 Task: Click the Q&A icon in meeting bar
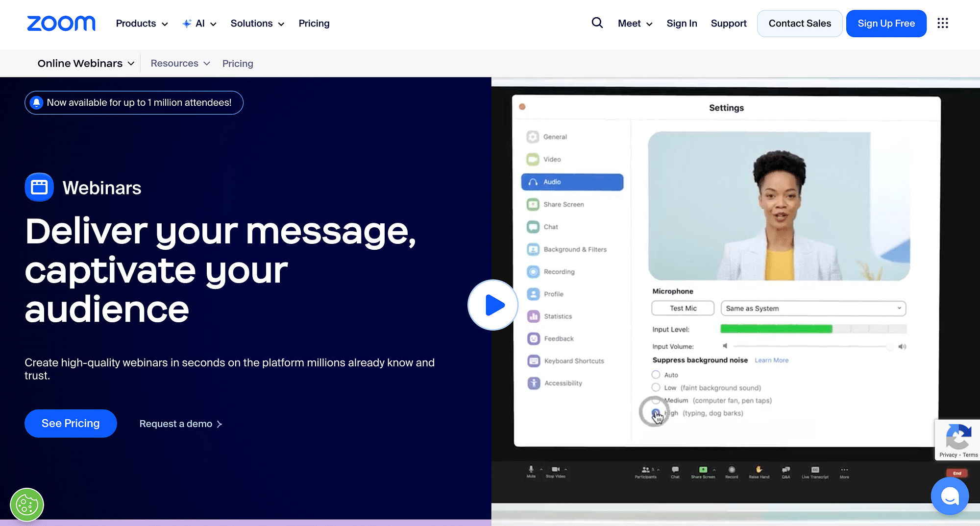click(x=786, y=469)
